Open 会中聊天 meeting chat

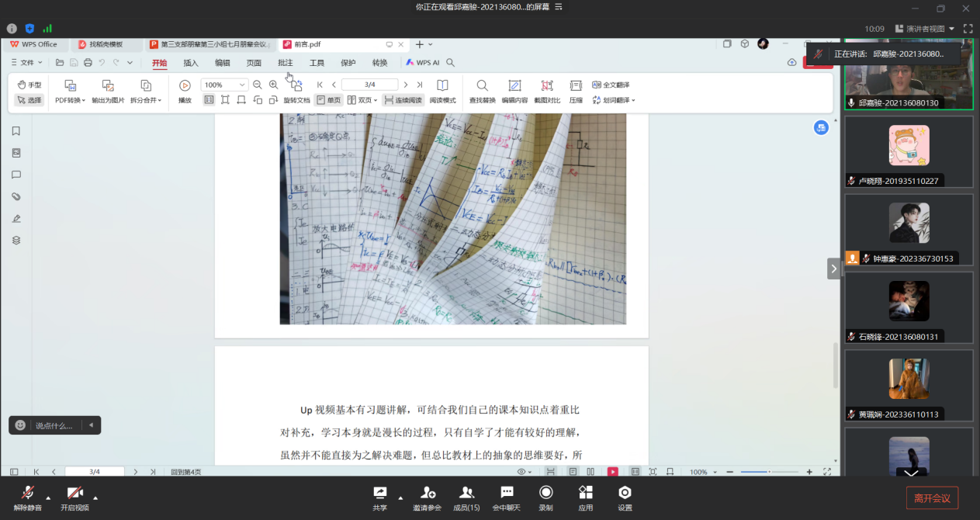pos(507,498)
